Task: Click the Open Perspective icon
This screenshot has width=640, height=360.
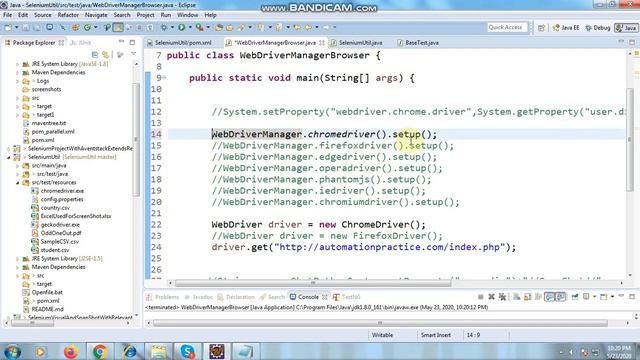Action: [541, 28]
